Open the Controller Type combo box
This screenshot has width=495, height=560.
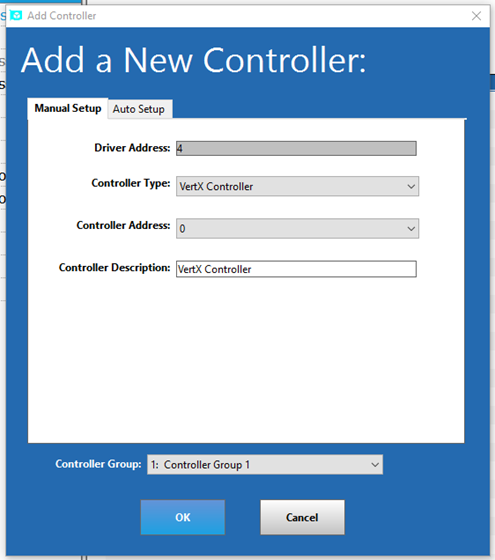pos(297,186)
